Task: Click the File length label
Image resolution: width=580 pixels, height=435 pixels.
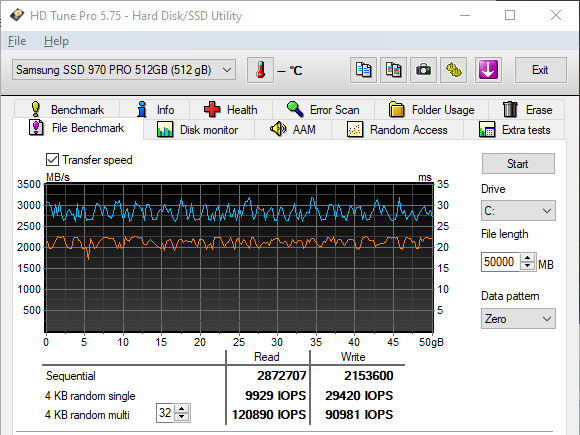Action: click(505, 234)
